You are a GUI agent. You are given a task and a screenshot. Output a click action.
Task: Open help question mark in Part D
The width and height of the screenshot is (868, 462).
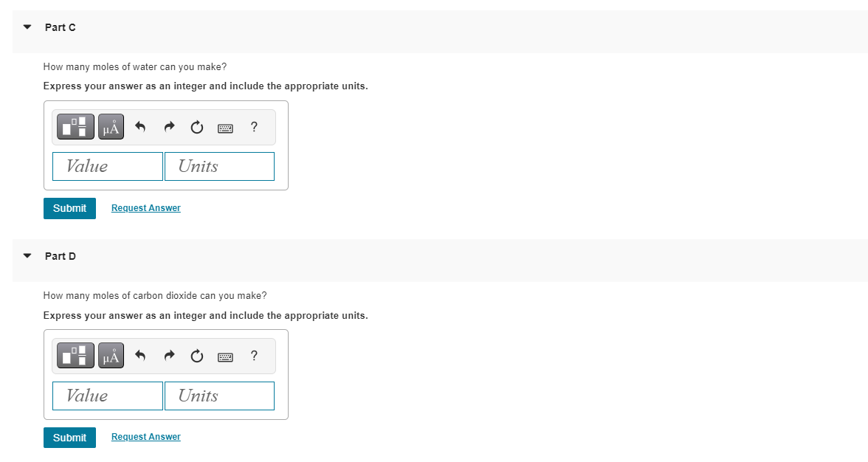254,356
